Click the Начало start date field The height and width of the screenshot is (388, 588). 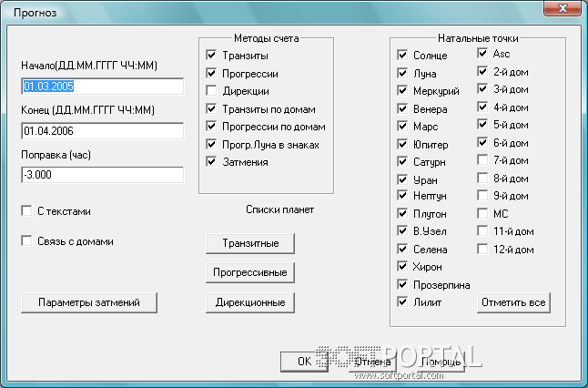tap(102, 87)
